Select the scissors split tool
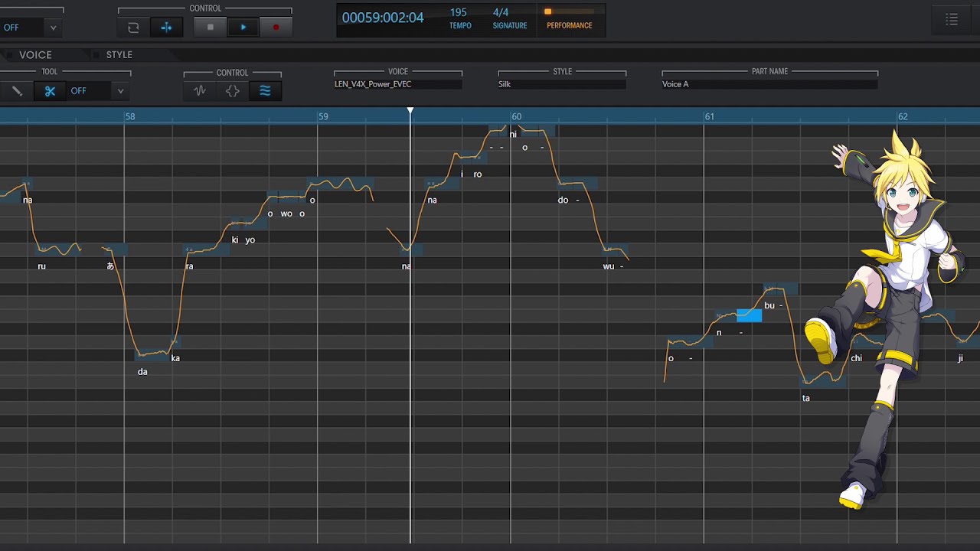Image resolution: width=980 pixels, height=551 pixels. [50, 91]
